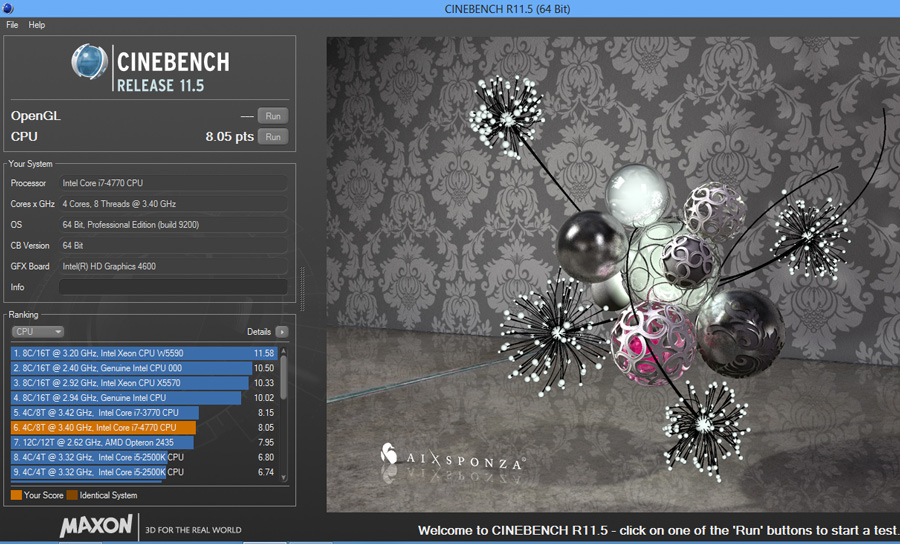Click the 11.58 score value
The image size is (900, 544).
[264, 353]
